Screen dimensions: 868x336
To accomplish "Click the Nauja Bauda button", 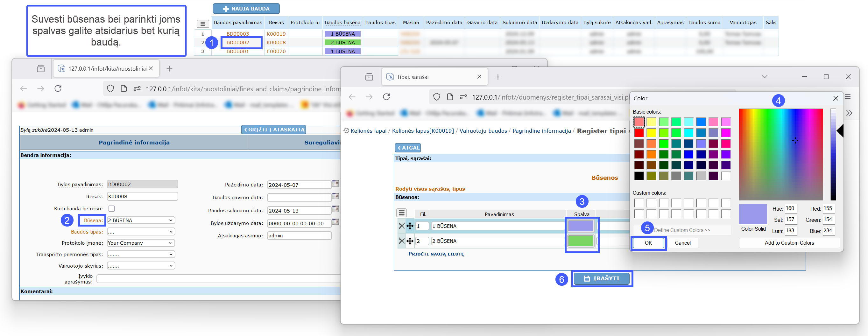I will (x=246, y=9).
